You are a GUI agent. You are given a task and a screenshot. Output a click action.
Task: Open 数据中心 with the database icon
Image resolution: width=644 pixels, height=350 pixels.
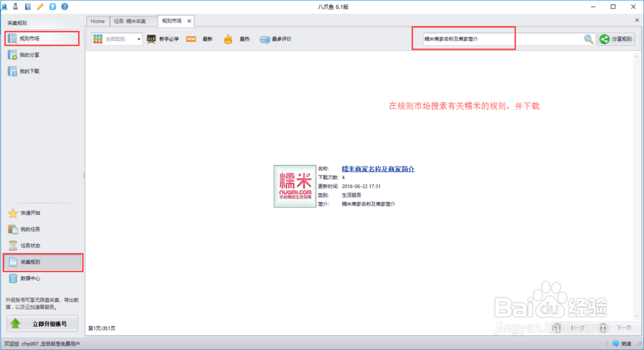[24, 278]
